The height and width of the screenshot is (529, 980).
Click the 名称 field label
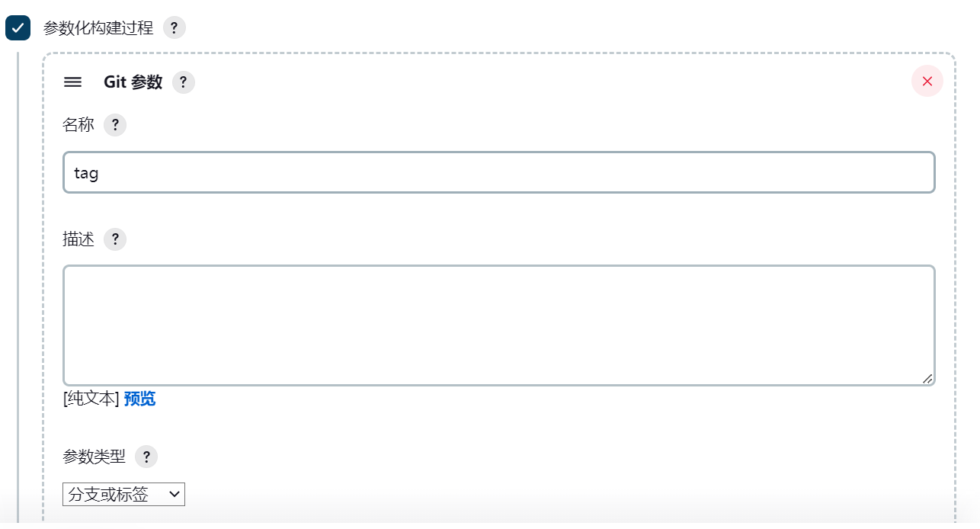pyautogui.click(x=78, y=125)
